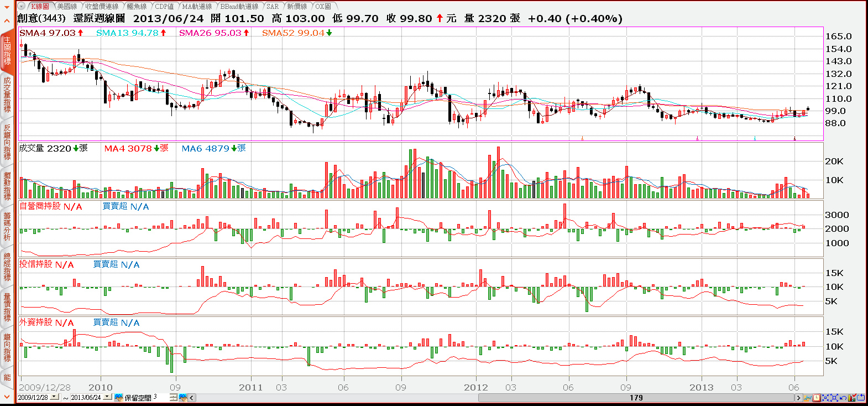Click the blue export icon in the bottom toolbar
Screen dimensions: 868x406
[x=861, y=397]
